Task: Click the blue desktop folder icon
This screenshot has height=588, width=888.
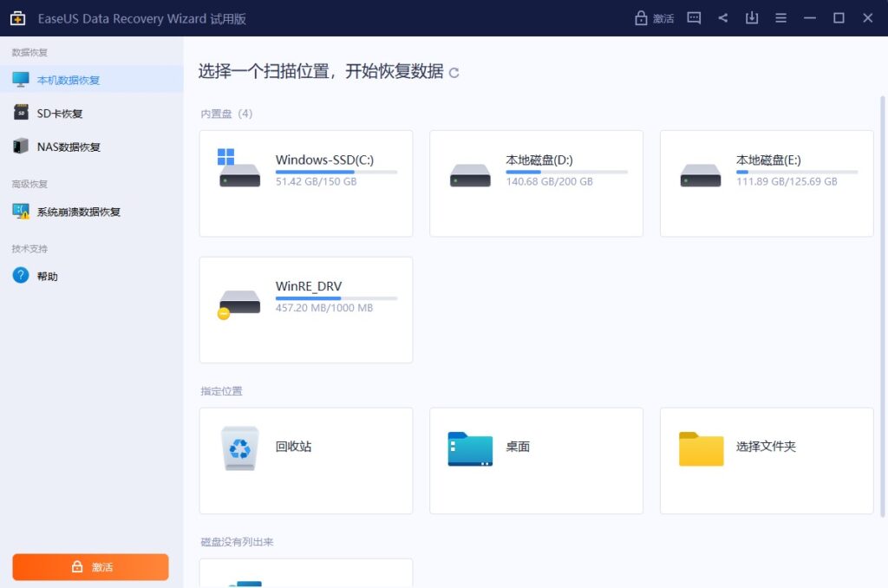Action: click(470, 449)
